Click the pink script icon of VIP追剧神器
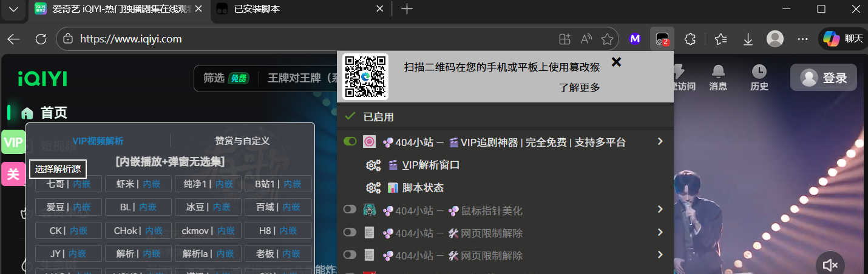 369,142
